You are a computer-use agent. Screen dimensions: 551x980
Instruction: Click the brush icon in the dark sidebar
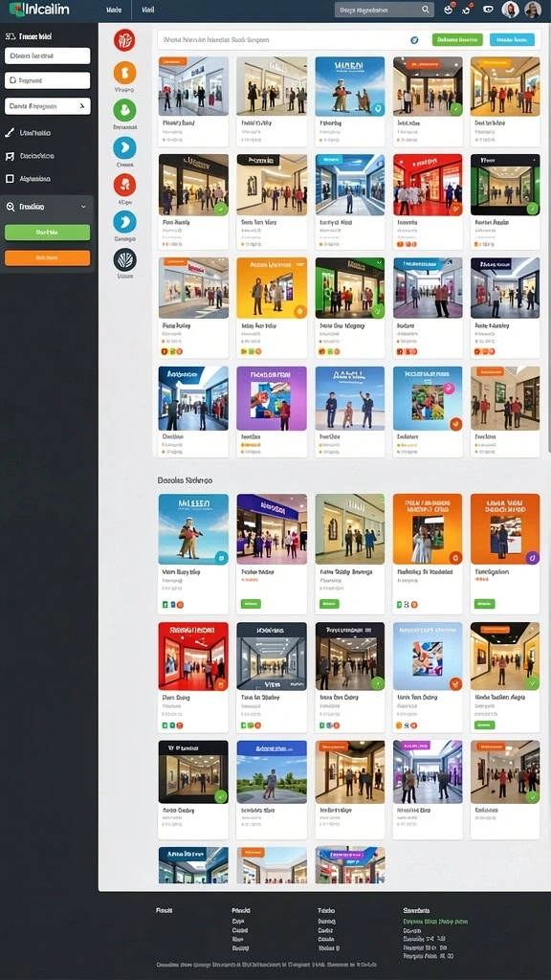(10, 132)
